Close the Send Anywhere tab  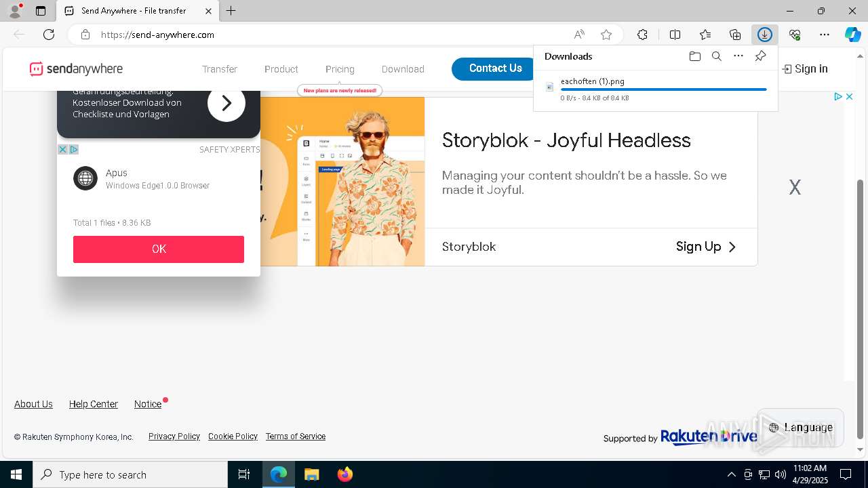click(x=208, y=11)
